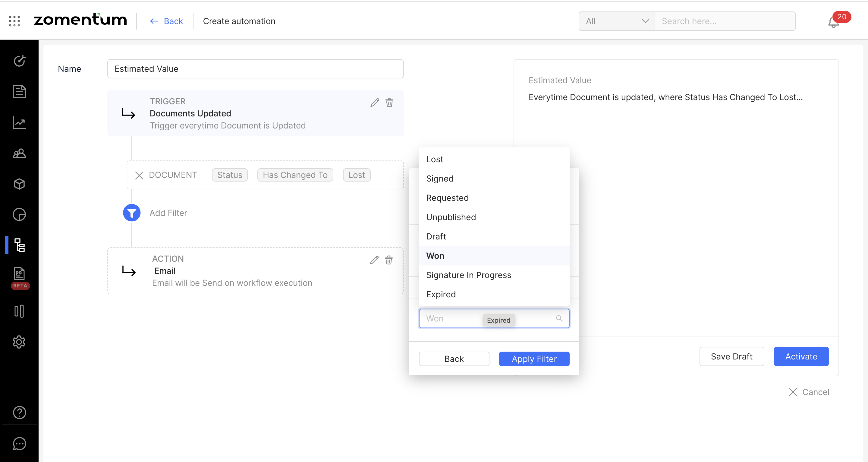868x462 pixels.
Task: Pick the Unpublished status option
Action: (451, 217)
